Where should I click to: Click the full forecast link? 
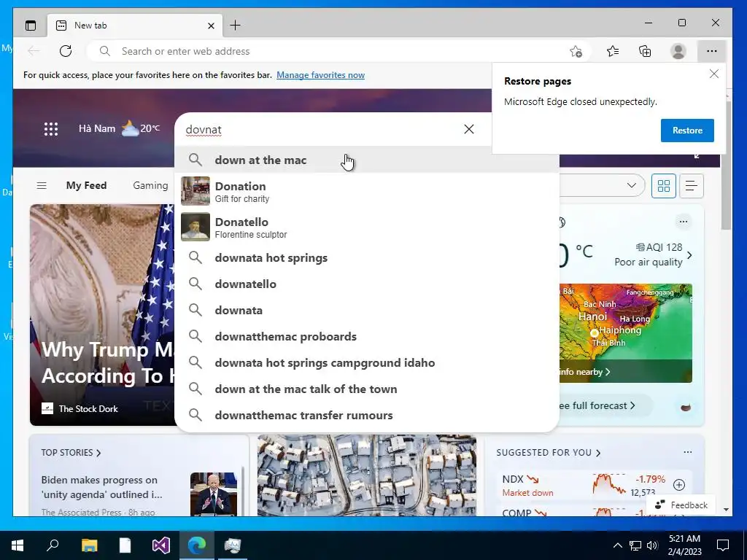pos(597,405)
